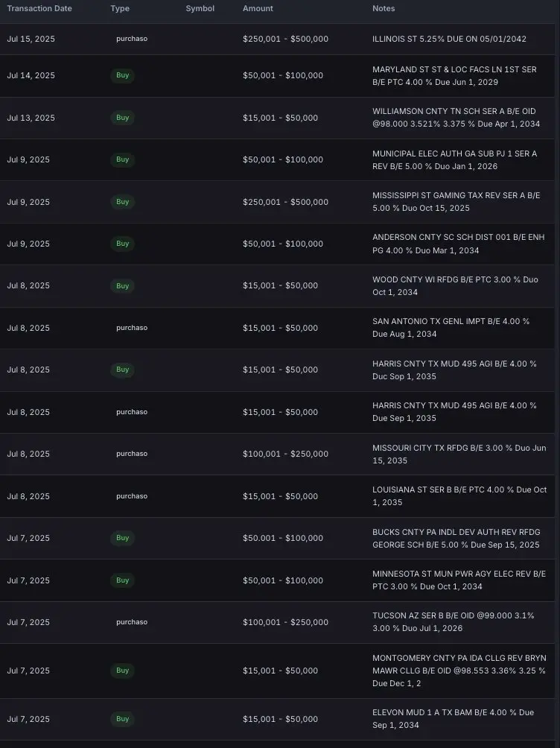Screen dimensions: 560x748
Task: Open the Montgomery CNTY PA IDA CLLG note
Action: [459, 671]
